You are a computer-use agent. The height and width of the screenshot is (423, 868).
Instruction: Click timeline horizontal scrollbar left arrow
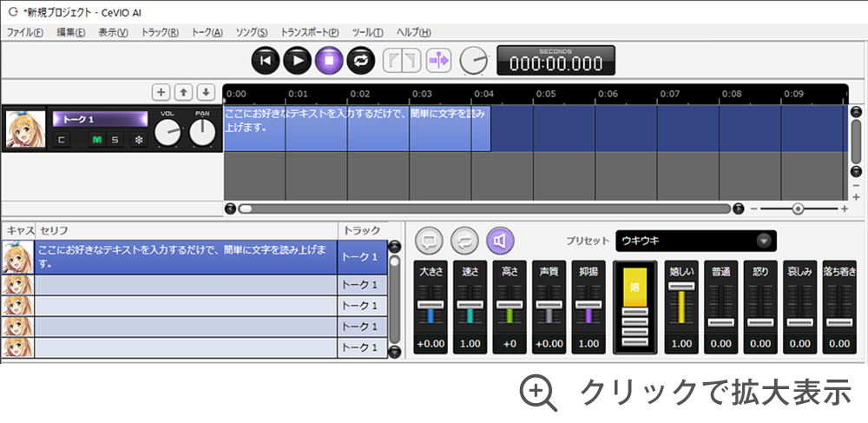point(230,208)
